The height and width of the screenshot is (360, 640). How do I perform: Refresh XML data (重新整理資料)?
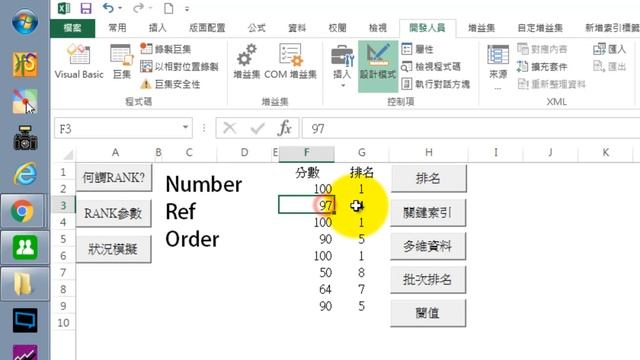click(x=551, y=84)
